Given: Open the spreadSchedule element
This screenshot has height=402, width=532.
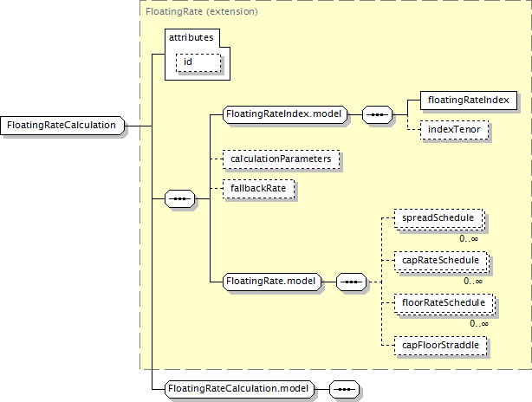Looking at the screenshot, I should [438, 218].
